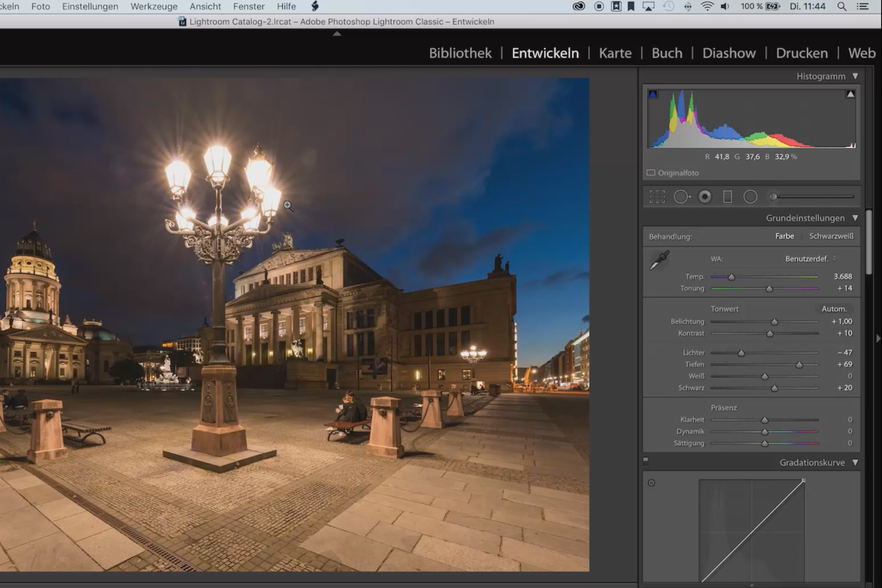Toggle the shadow clipping indicator in the histogram
This screenshot has height=588, width=882.
coord(653,94)
